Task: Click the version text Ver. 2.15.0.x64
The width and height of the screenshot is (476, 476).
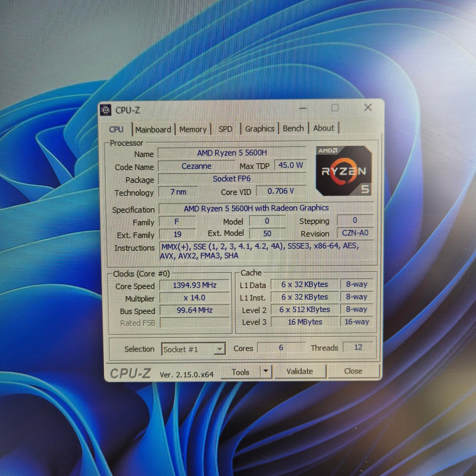Action: [x=187, y=375]
